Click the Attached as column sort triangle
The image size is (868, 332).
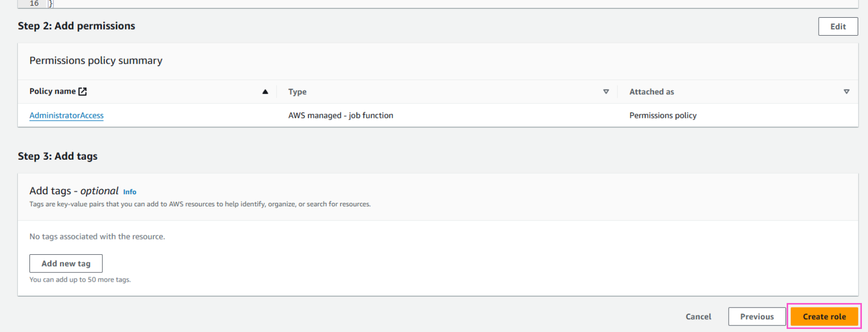point(846,92)
